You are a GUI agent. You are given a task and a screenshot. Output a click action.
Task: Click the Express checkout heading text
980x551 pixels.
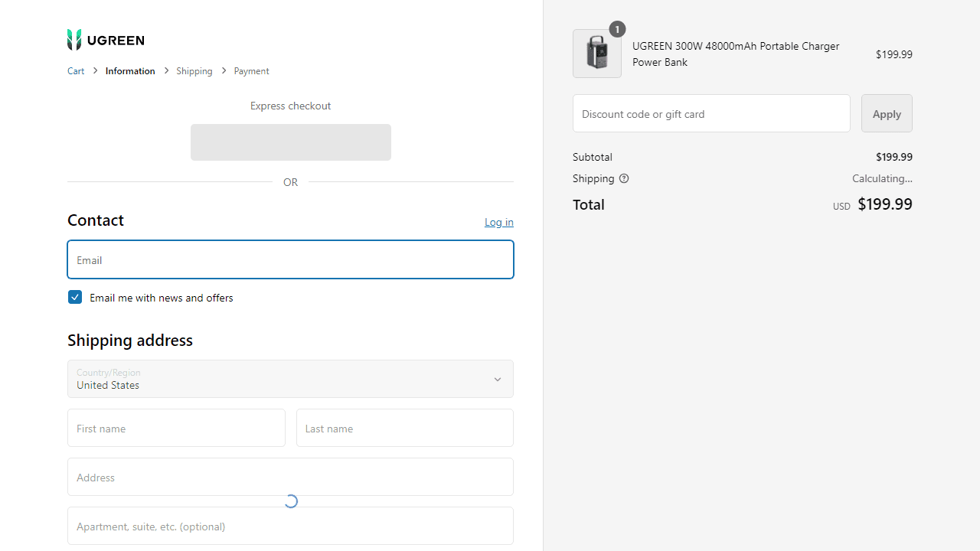tap(291, 106)
